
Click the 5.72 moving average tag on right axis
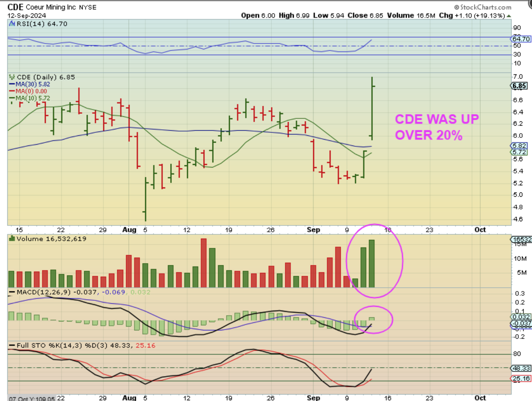pyautogui.click(x=518, y=151)
